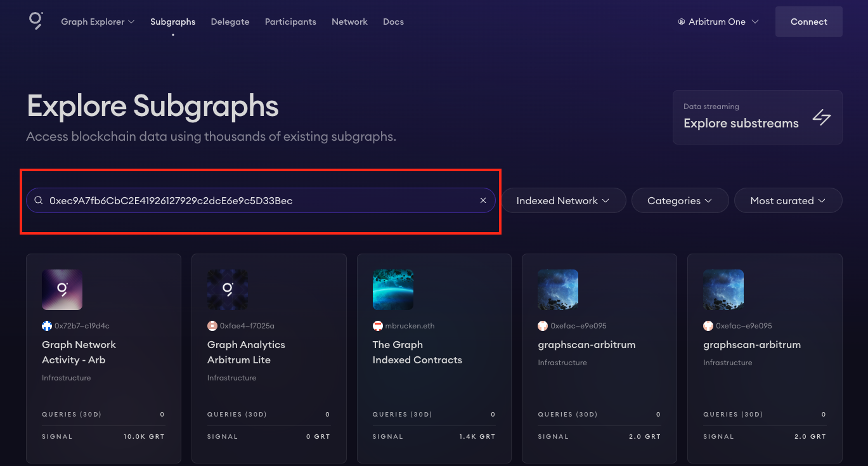Viewport: 868px width, 466px height.
Task: Open the Graph Explorer dropdown menu
Action: coord(98,22)
